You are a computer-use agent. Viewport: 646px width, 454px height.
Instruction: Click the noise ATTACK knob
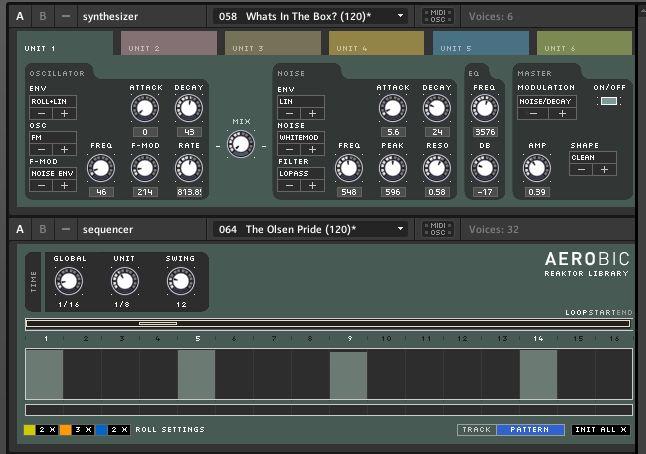(x=393, y=108)
